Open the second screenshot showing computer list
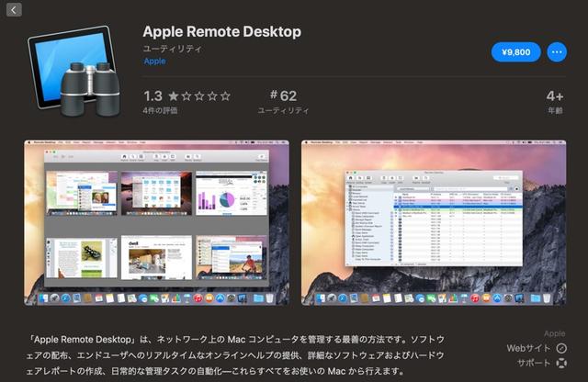This screenshot has height=382, width=588. pyautogui.click(x=434, y=222)
